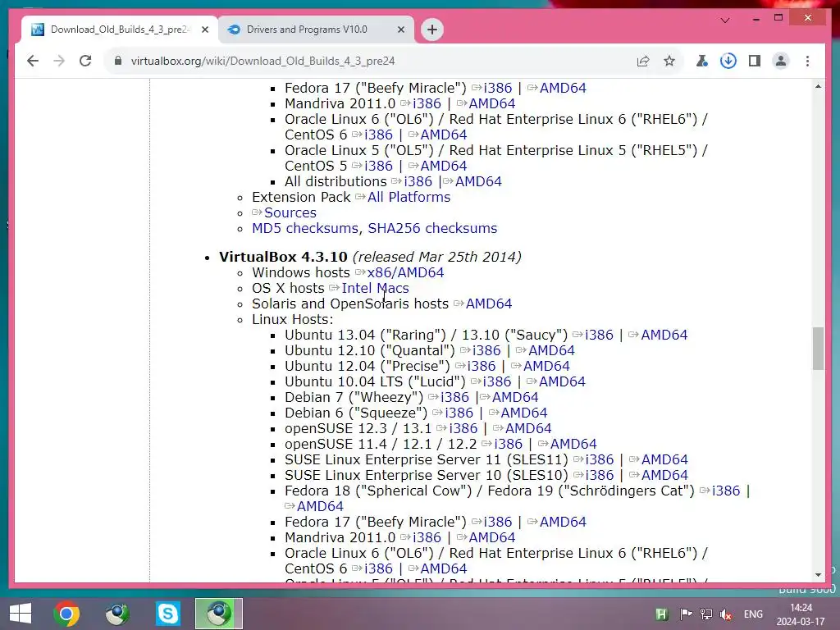
Task: Click All distributions AMD64 link
Action: point(478,181)
